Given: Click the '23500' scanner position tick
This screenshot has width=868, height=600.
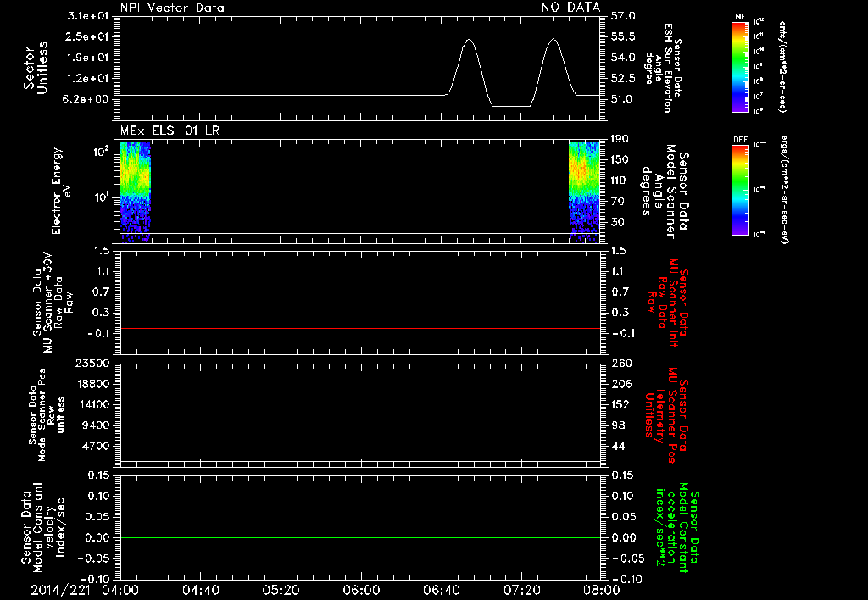Looking at the screenshot, I should click(92, 364).
